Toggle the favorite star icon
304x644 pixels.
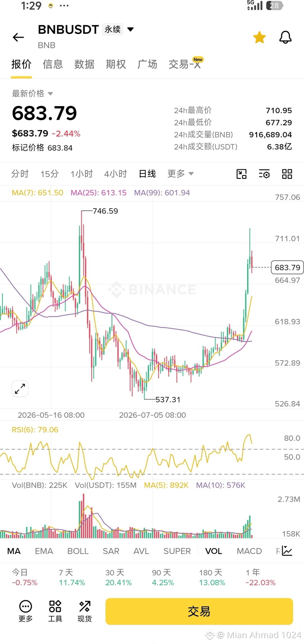[x=259, y=37]
